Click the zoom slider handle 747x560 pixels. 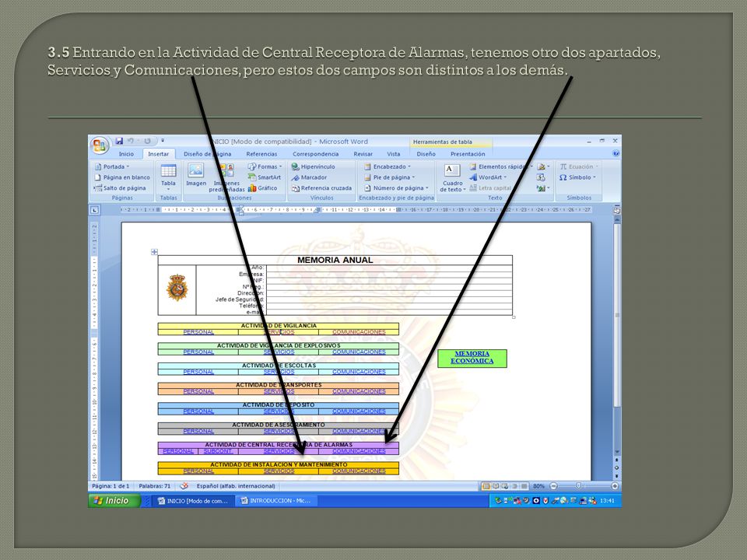pos(578,486)
